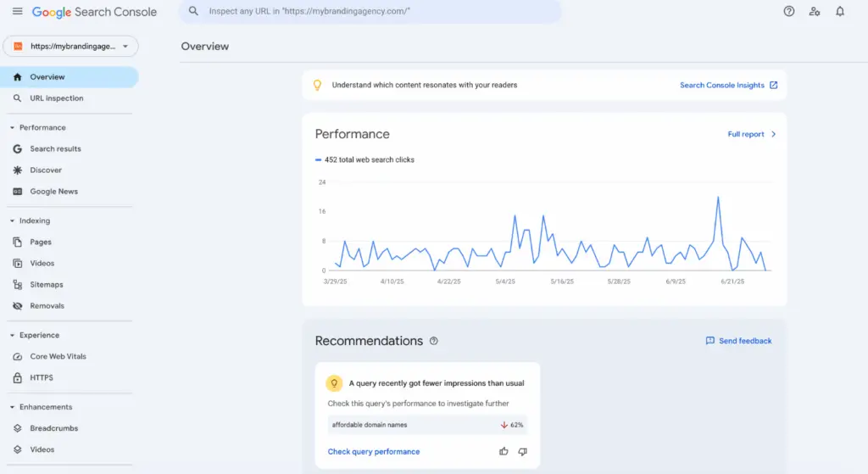Go to the Discover report

coord(70,170)
